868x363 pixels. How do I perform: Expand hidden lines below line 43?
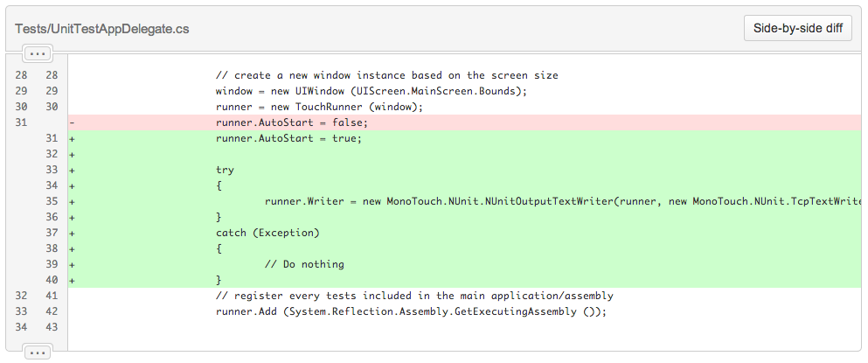(38, 352)
